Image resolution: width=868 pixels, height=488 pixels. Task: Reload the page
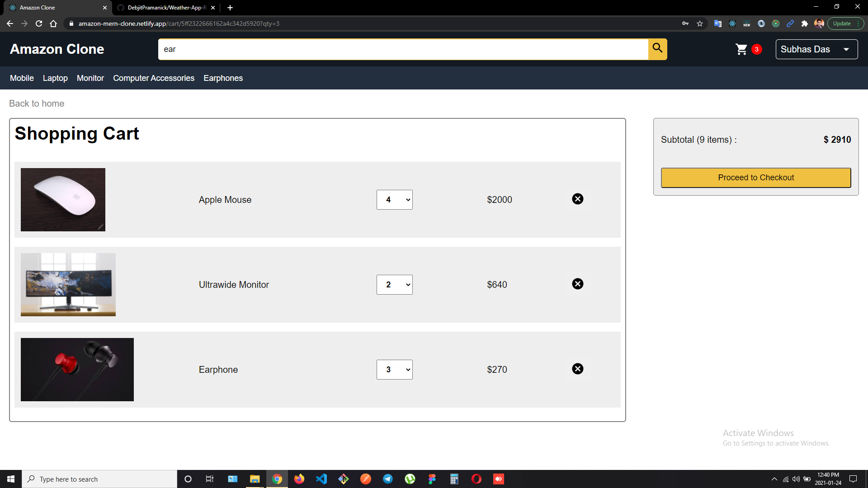pos(39,23)
